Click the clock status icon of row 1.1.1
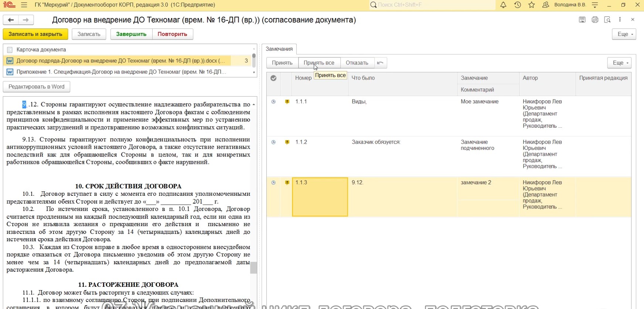Screen dimensions: 644x309 point(273,102)
